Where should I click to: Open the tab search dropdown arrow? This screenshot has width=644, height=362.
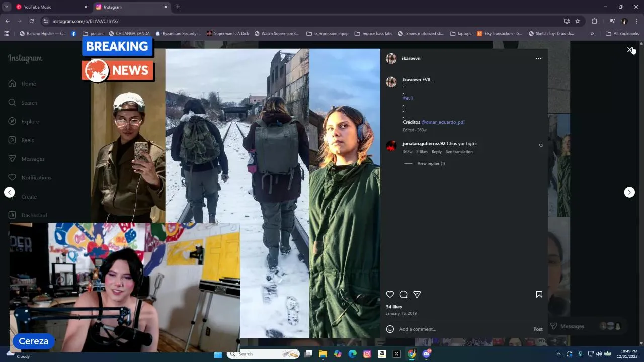click(7, 7)
